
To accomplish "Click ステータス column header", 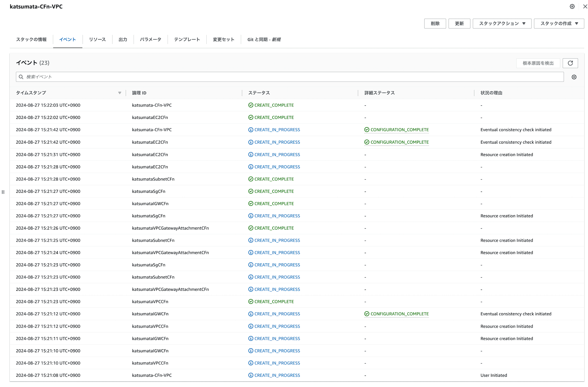I will coord(259,93).
